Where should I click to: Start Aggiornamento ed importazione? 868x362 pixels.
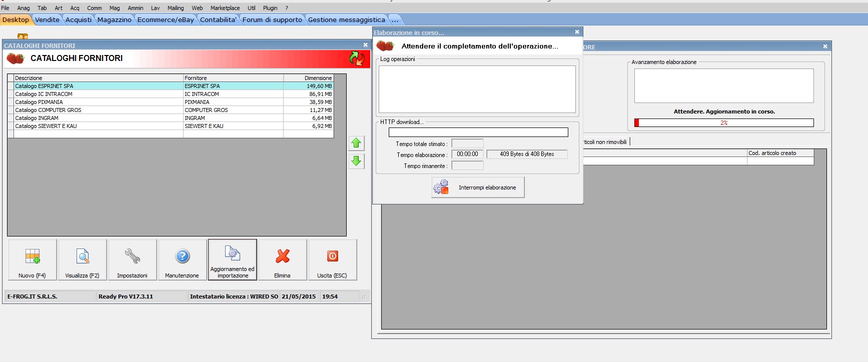pos(233,259)
